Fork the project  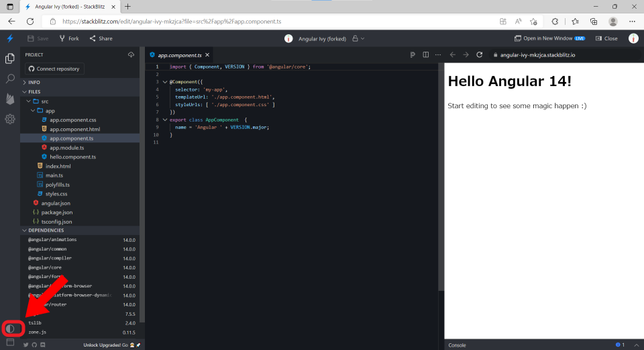coord(69,38)
